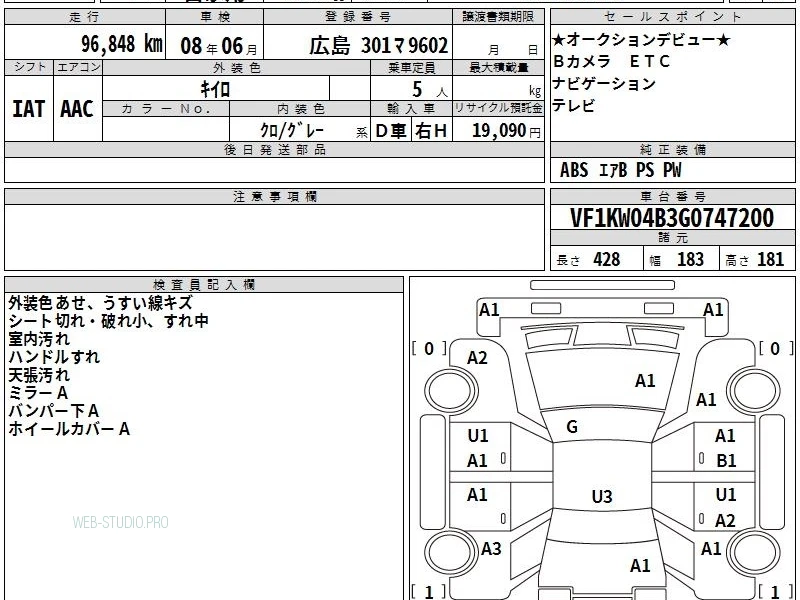Select interior color クロ/グレー
The width and height of the screenshot is (800, 600).
click(x=292, y=131)
